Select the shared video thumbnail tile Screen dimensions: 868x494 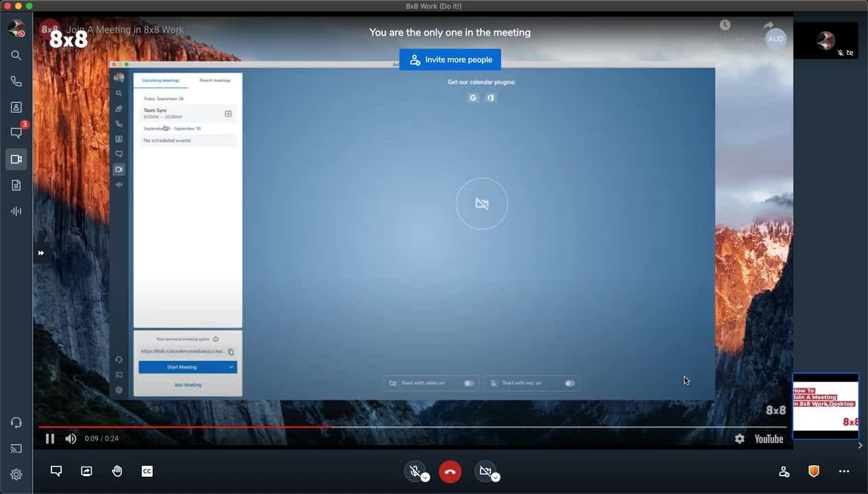825,406
